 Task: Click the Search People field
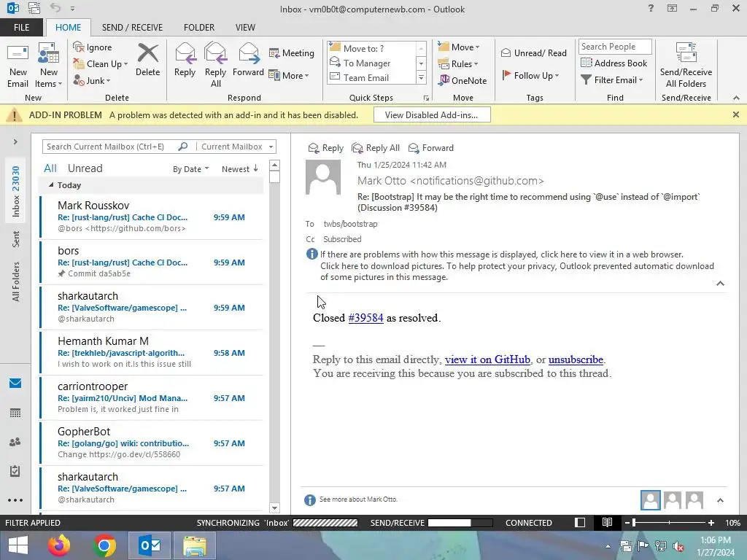click(x=615, y=47)
